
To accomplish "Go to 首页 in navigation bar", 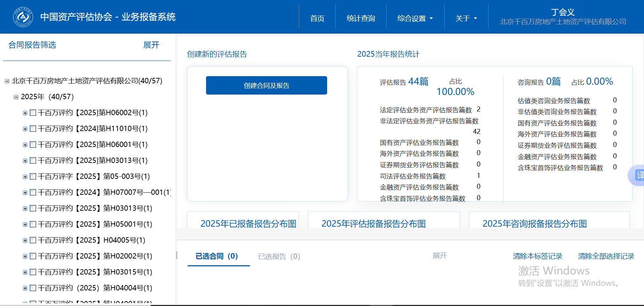I will pyautogui.click(x=317, y=18).
